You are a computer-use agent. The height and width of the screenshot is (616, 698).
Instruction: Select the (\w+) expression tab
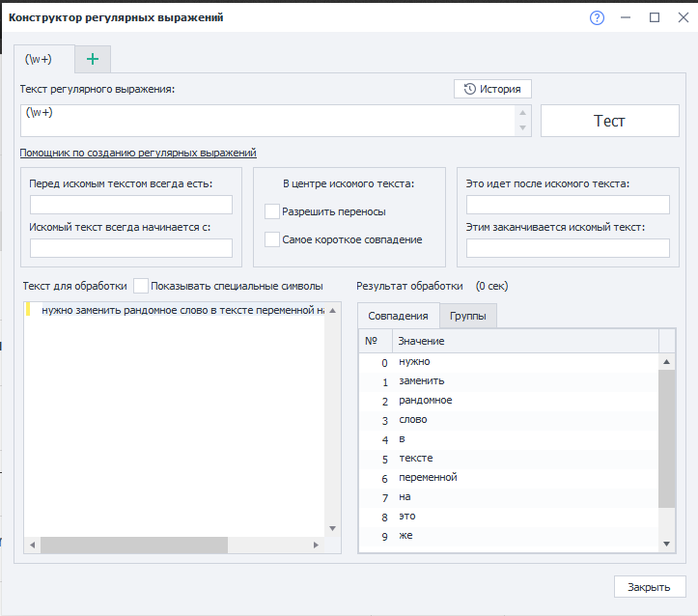[39, 59]
